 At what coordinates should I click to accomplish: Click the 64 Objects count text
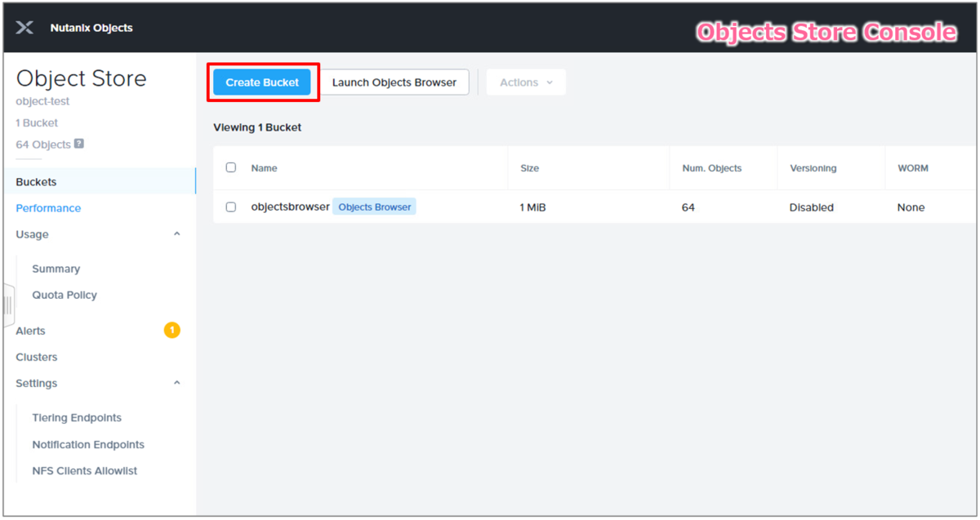43,144
